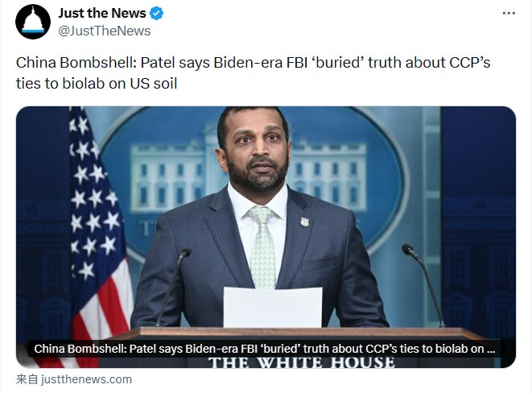The image size is (532, 393).
Task: Open the @JustTheNews handle link
Action: click(104, 31)
